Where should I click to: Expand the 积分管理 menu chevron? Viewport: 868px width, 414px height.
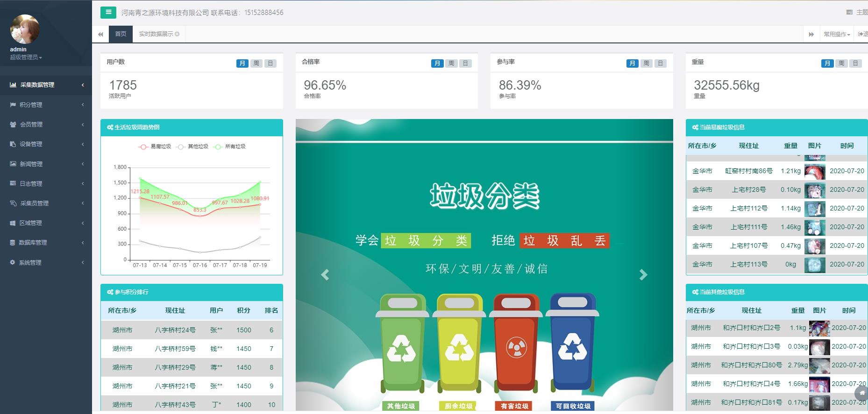[83, 105]
